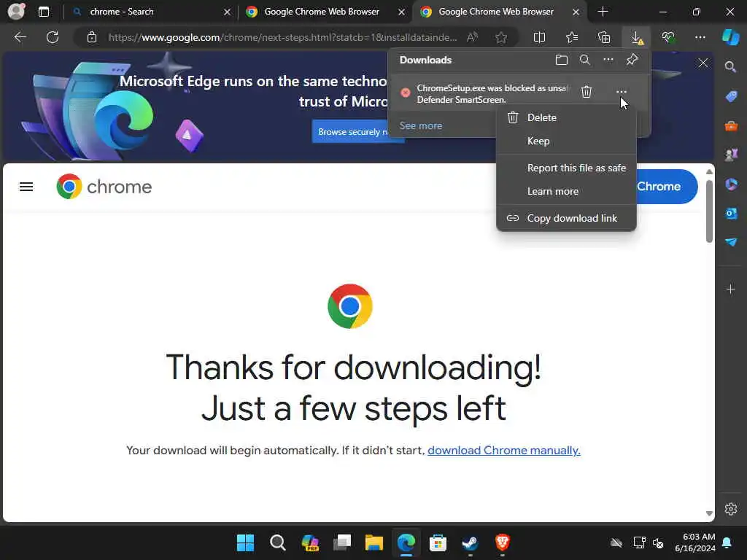The image size is (747, 560).
Task: Open Copilot sidebar icon
Action: pyautogui.click(x=730, y=37)
